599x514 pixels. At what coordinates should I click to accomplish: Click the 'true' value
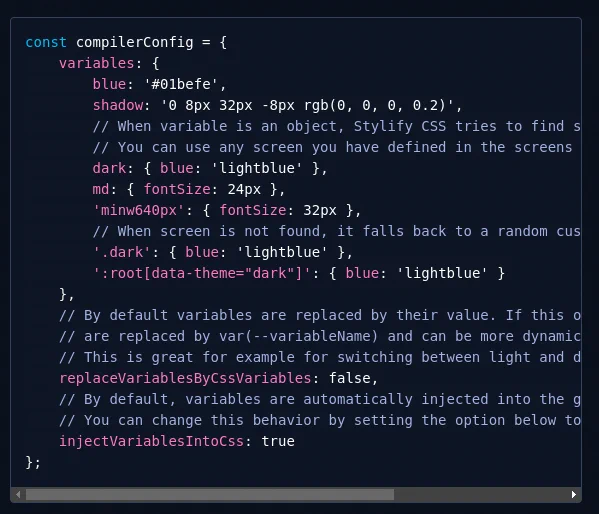click(278, 441)
